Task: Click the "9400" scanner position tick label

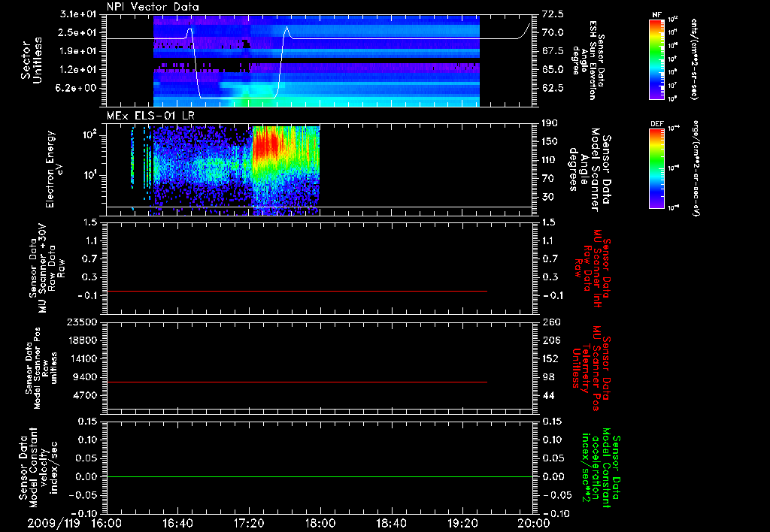Action: pos(85,377)
